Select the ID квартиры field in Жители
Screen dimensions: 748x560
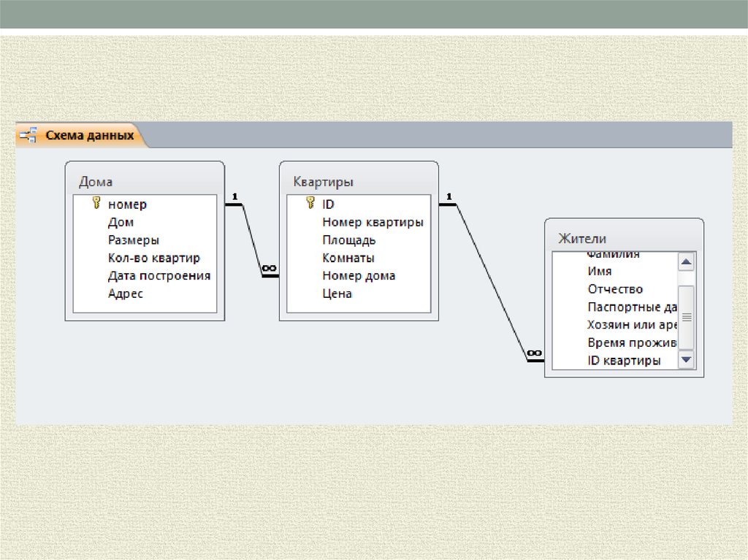[624, 361]
